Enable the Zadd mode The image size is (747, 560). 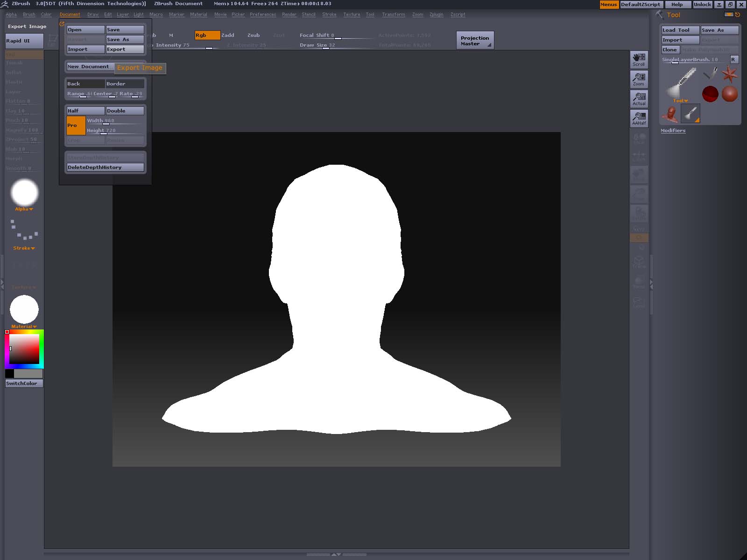pyautogui.click(x=228, y=35)
